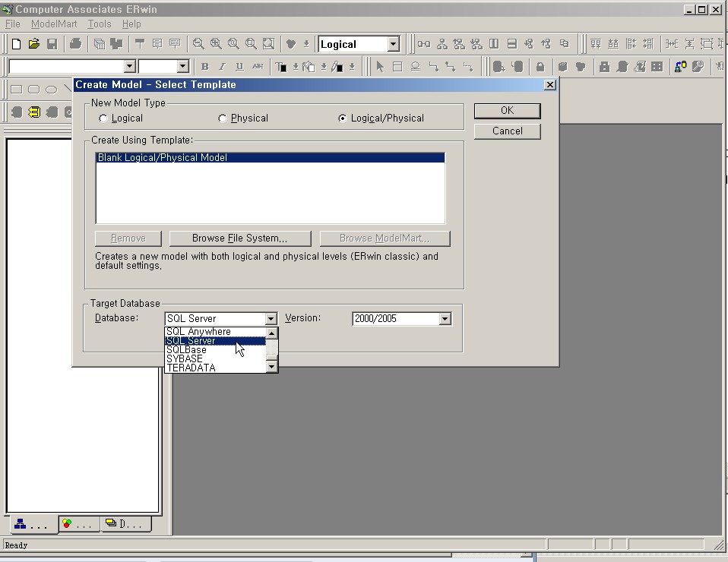Click the Ready status bar text
This screenshot has width=728, height=562.
(16, 545)
